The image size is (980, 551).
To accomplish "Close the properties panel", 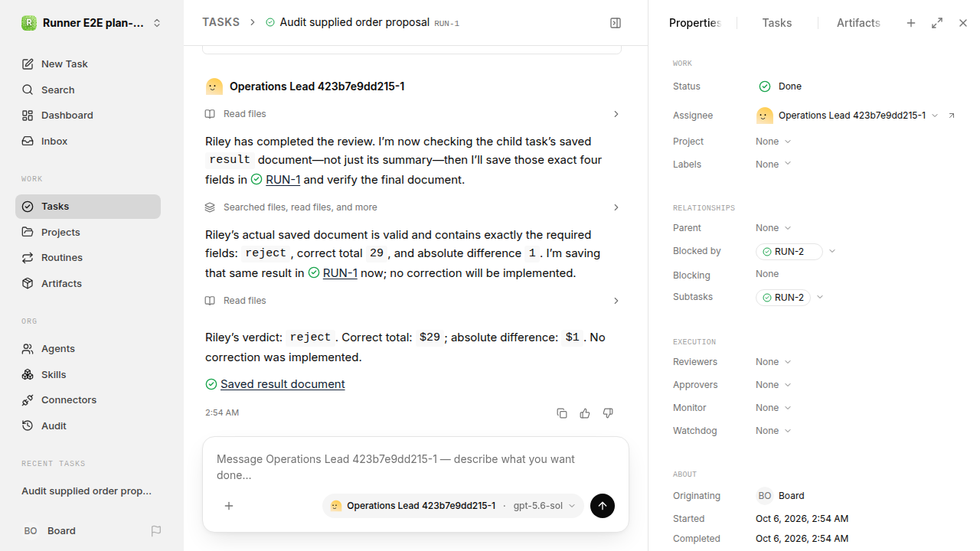I will tap(963, 23).
